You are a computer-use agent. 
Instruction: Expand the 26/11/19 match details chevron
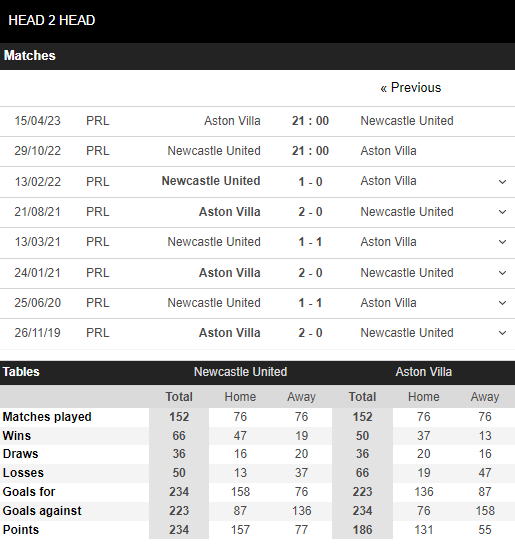(x=502, y=333)
